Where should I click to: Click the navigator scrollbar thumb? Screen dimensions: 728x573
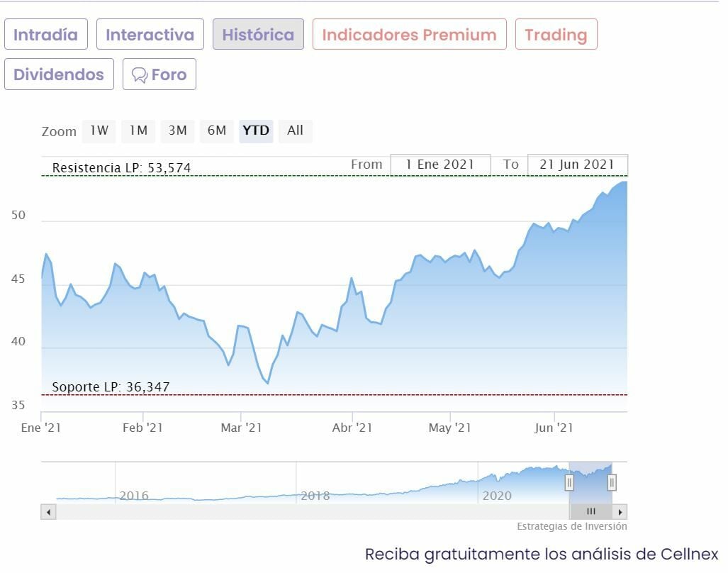tap(590, 511)
